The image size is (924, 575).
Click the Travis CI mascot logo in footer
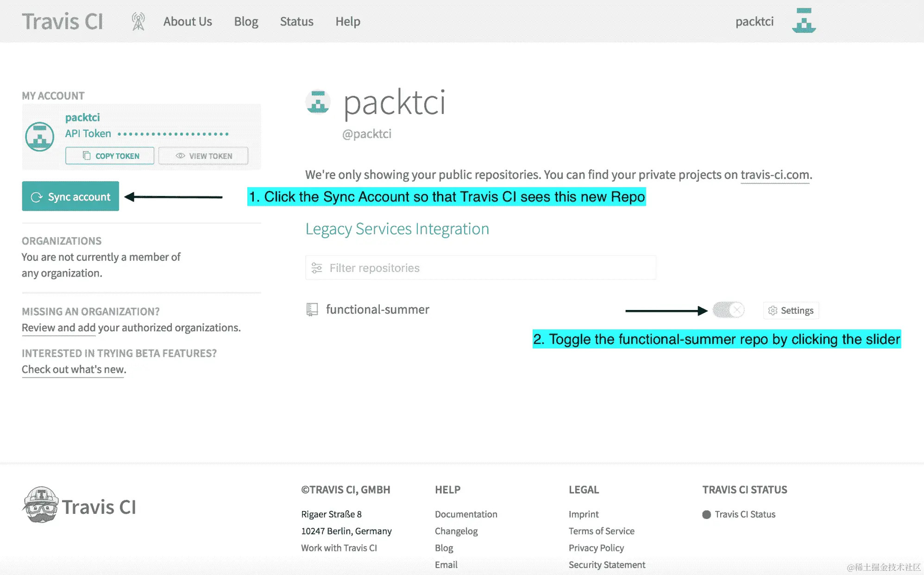[41, 505]
